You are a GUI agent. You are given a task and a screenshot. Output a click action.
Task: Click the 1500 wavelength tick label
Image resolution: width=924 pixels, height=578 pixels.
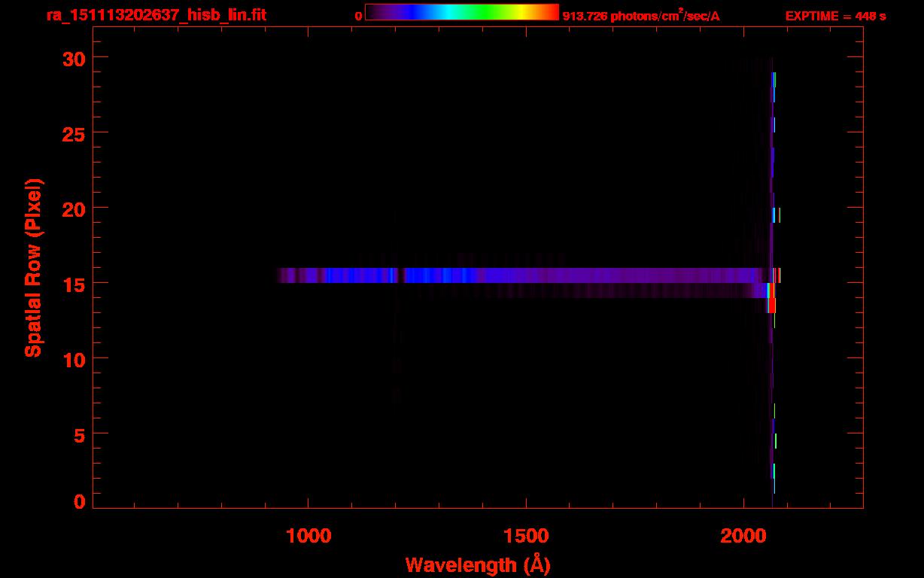(x=526, y=535)
